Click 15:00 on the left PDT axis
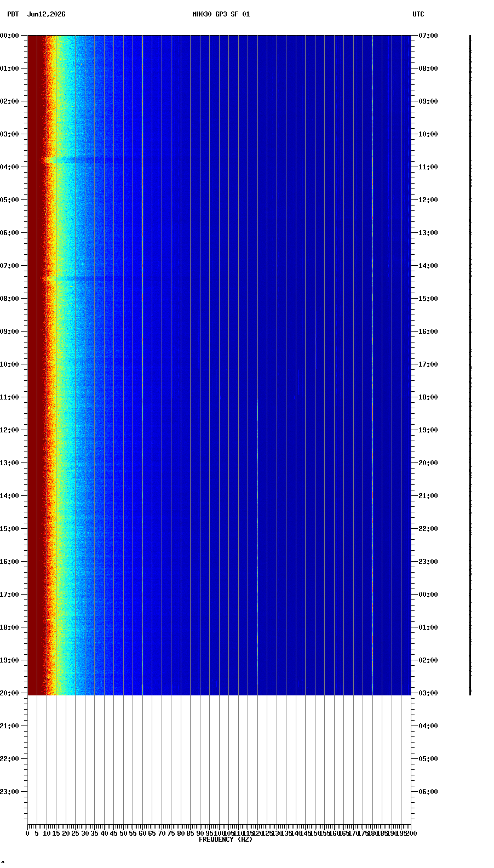Screen dimensions: 494x868 tap(9, 529)
